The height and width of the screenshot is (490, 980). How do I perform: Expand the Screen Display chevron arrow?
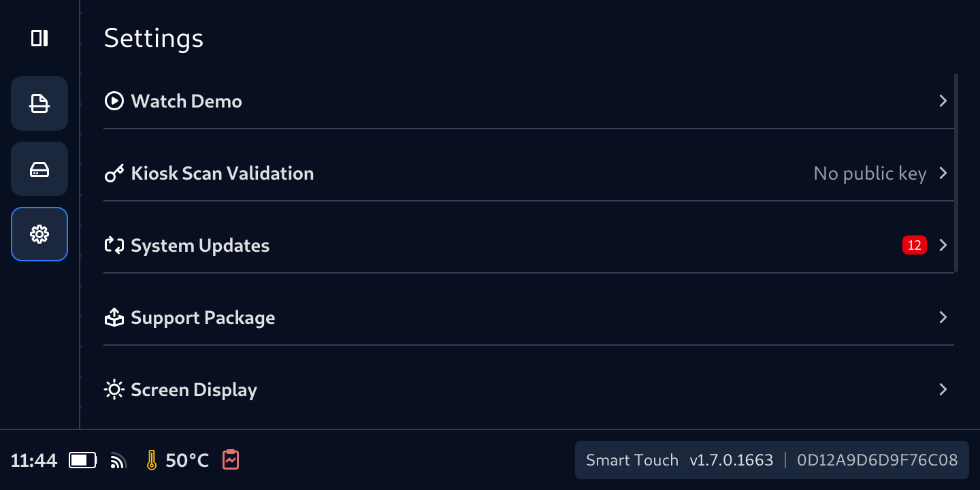click(x=943, y=390)
